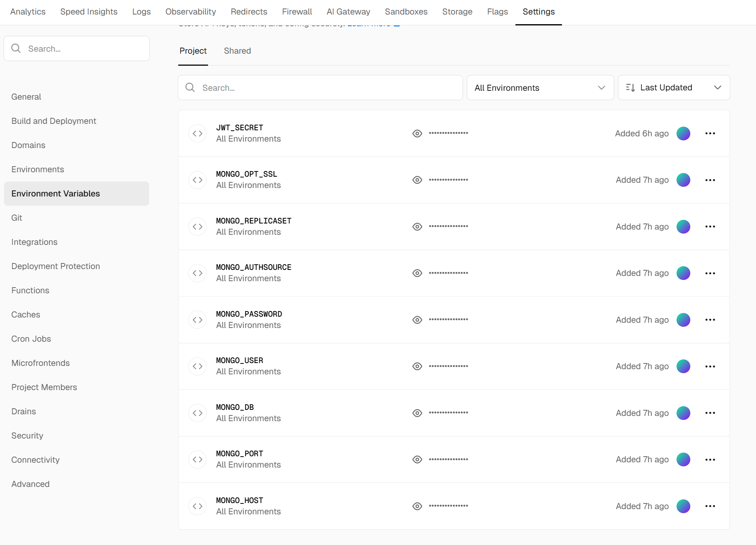Image resolution: width=756 pixels, height=545 pixels.
Task: Click the avatar on the MONGO_REPLICASET row
Action: point(683,227)
